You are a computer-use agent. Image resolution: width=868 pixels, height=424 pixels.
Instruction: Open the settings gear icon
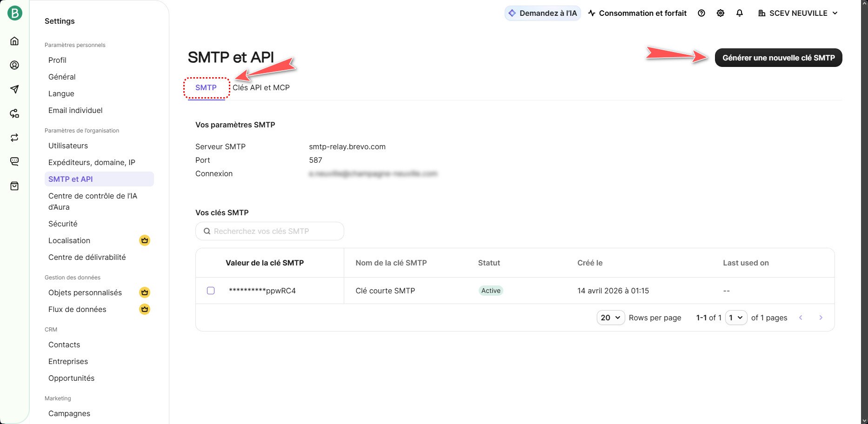click(x=721, y=13)
